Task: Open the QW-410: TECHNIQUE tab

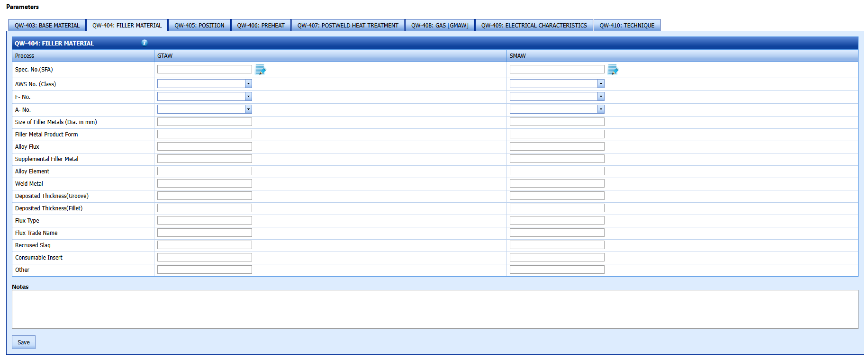Action: coord(627,26)
